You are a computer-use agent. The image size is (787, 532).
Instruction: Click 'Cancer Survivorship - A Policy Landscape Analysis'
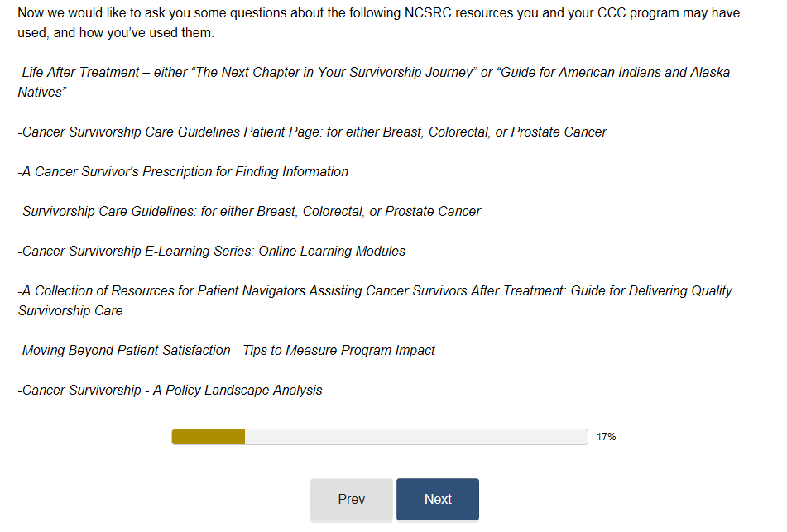point(170,391)
